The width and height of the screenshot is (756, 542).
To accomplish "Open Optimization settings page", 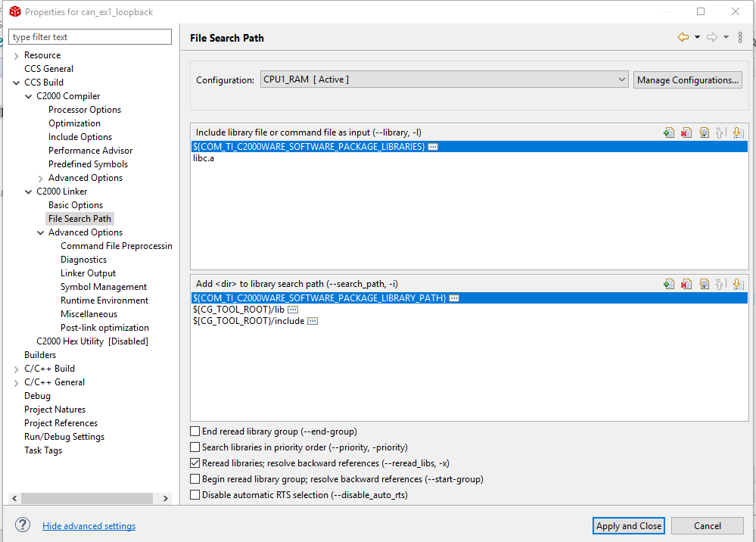I will (x=74, y=123).
